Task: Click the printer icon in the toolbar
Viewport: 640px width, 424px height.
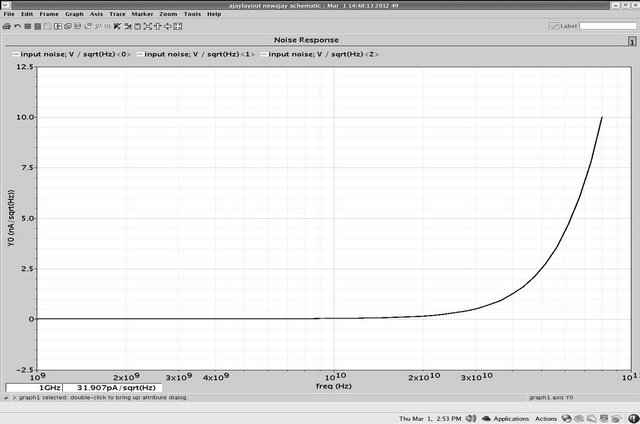Action: 7,26
